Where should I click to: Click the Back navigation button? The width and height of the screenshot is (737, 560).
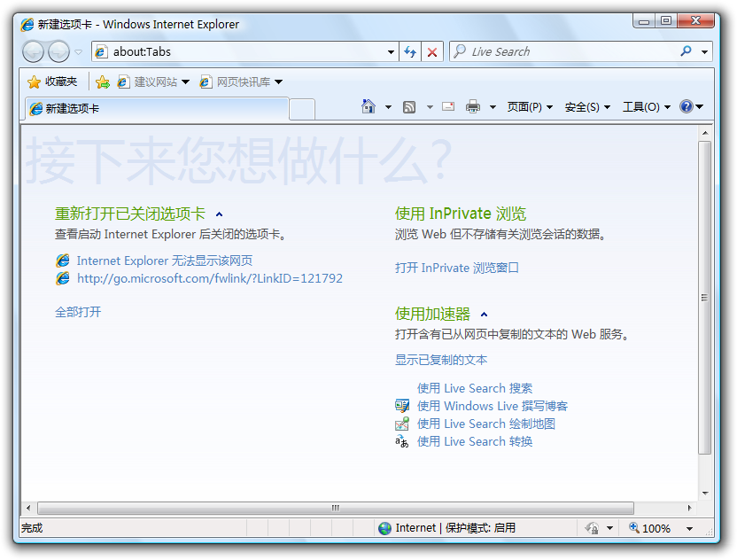click(x=34, y=51)
